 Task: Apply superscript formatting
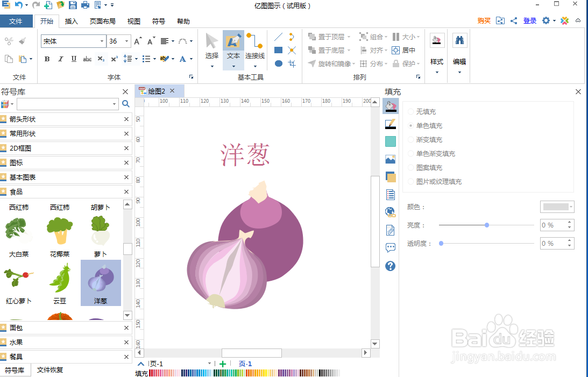pyautogui.click(x=115, y=59)
